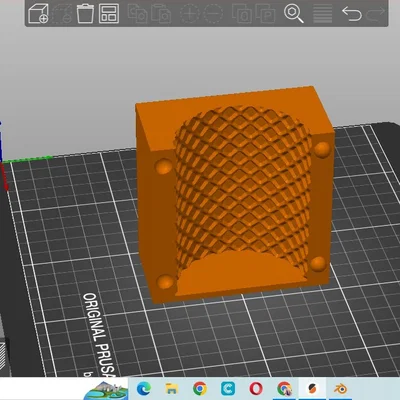The image size is (400, 400).
Task: Undo the last action with the arrow
Action: 352,14
